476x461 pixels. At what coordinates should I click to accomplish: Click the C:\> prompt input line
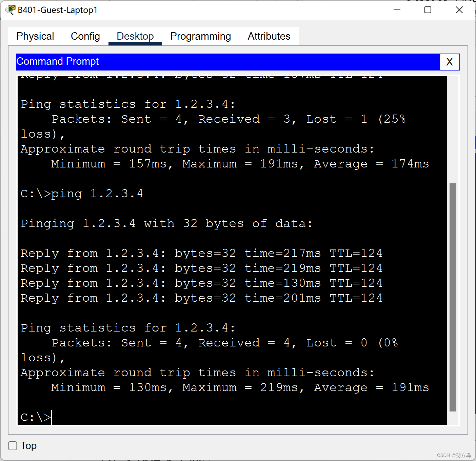click(x=36, y=417)
